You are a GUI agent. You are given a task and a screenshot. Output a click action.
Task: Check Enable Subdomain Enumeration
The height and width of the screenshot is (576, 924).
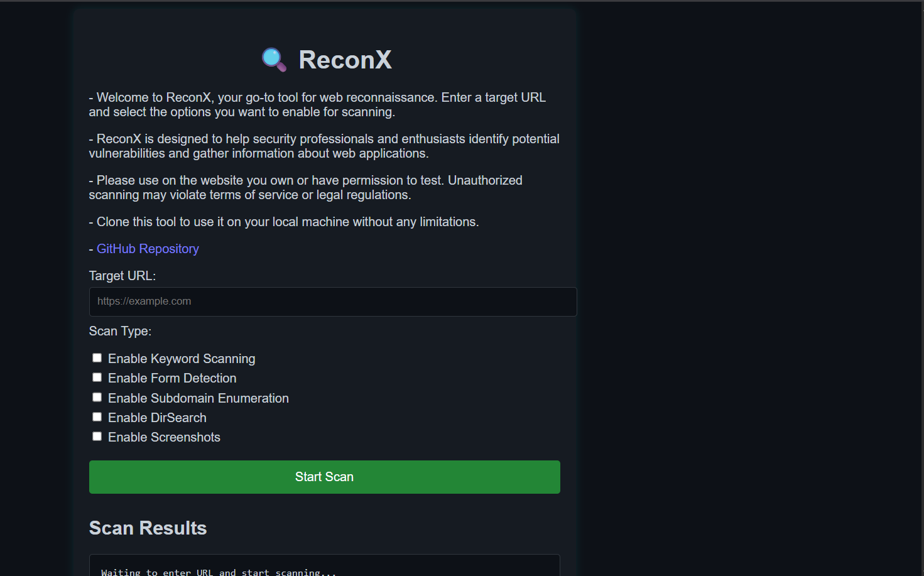97,397
